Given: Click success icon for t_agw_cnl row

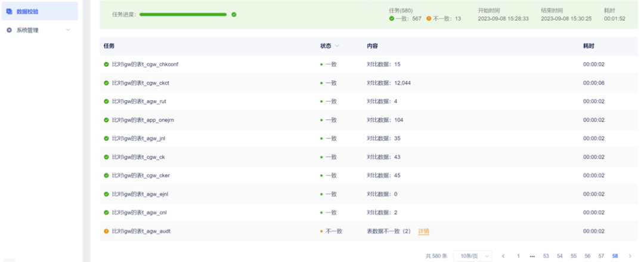Looking at the screenshot, I should [106, 212].
